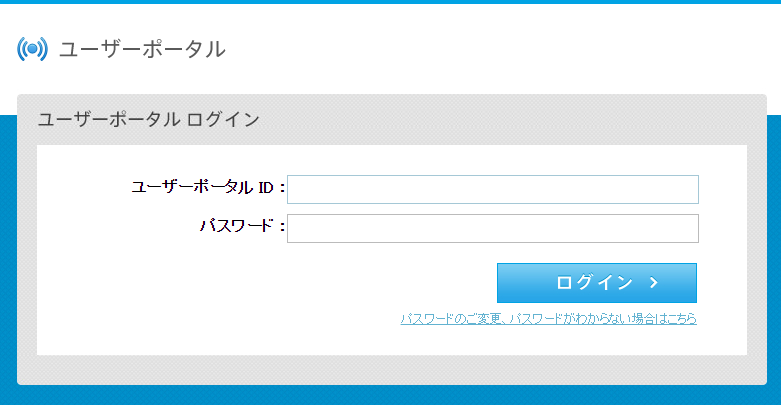Image resolution: width=781 pixels, height=405 pixels.
Task: Focus the ユーザーポータル ID input field
Action: 492,189
